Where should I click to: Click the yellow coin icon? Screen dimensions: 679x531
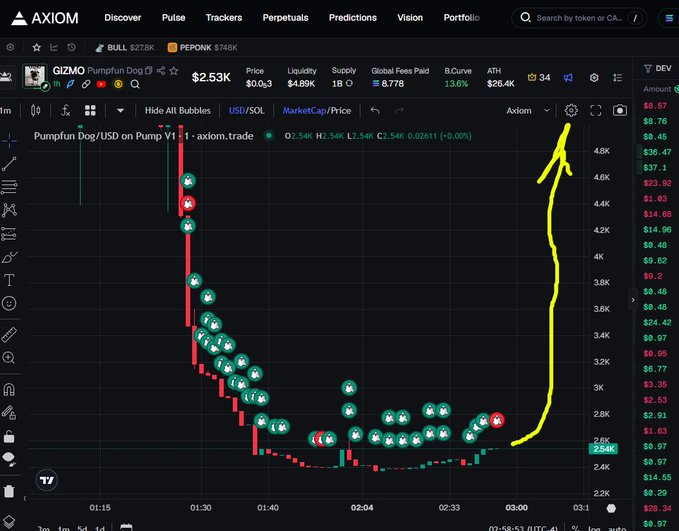pyautogui.click(x=118, y=84)
